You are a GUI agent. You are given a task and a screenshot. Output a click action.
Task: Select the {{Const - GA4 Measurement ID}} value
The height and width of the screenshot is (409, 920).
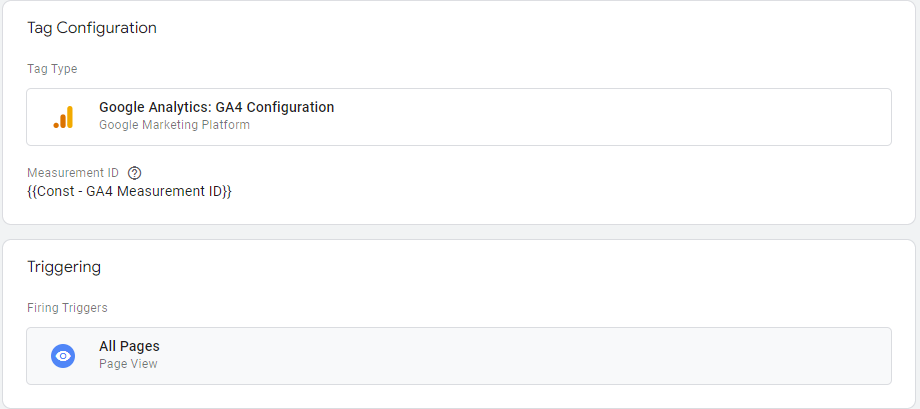click(129, 191)
